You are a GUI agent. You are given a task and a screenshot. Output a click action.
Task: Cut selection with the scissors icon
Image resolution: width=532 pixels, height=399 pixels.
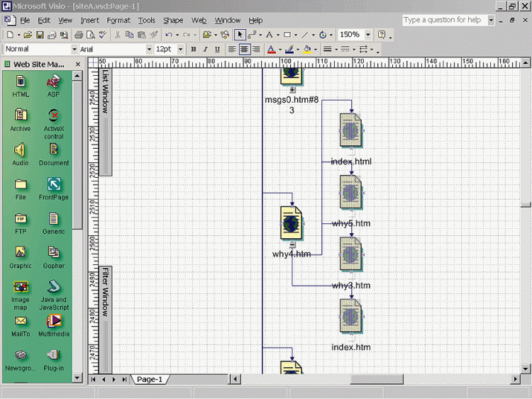(117, 35)
